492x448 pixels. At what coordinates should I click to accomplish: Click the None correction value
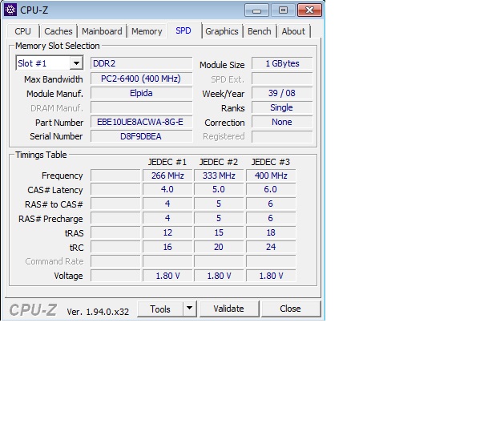click(282, 122)
